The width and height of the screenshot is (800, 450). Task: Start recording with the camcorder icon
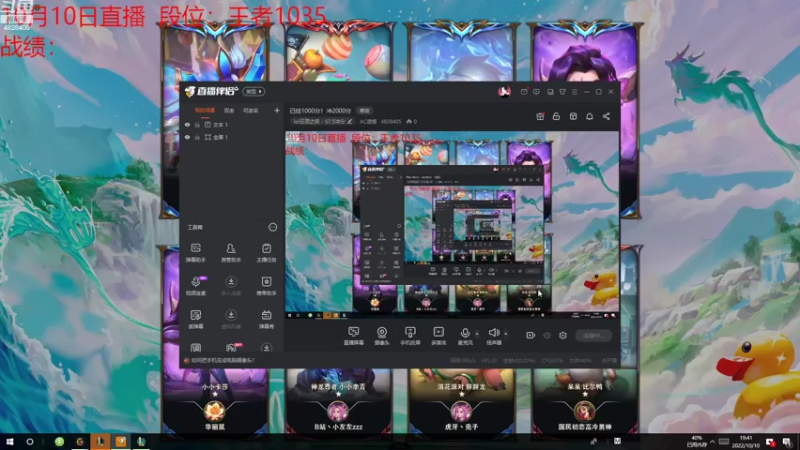pyautogui.click(x=530, y=335)
